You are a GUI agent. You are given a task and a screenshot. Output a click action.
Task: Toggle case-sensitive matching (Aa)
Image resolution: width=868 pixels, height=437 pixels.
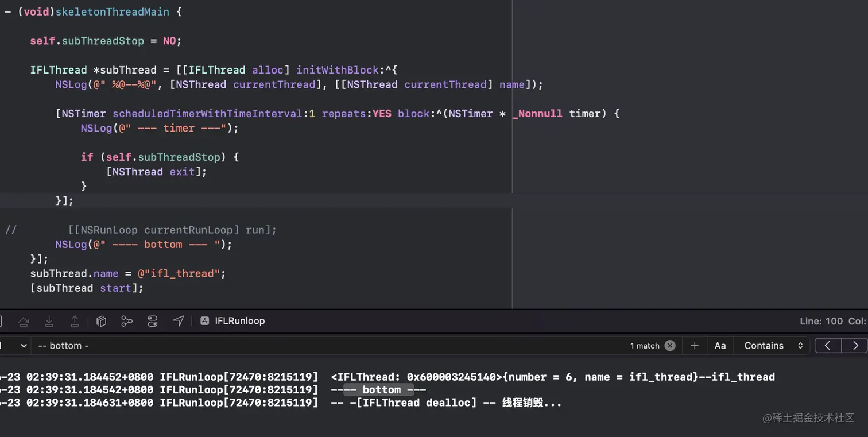[x=720, y=346]
